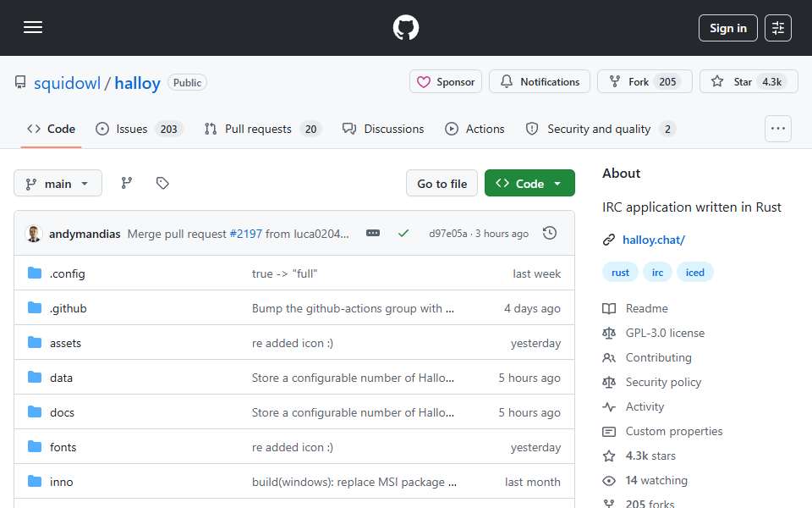The width and height of the screenshot is (812, 508).
Task: Click the Go to file button
Action: pos(442,184)
